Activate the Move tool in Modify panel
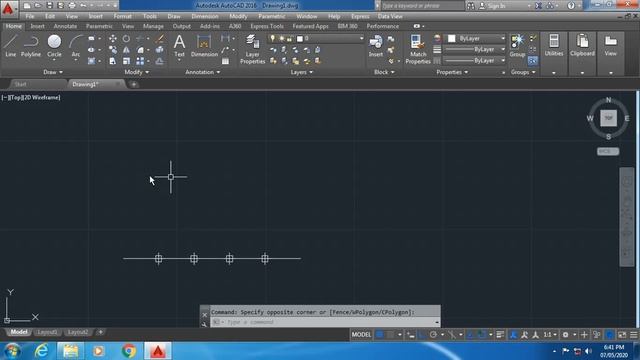This screenshot has height=360, width=640. pyautogui.click(x=113, y=38)
